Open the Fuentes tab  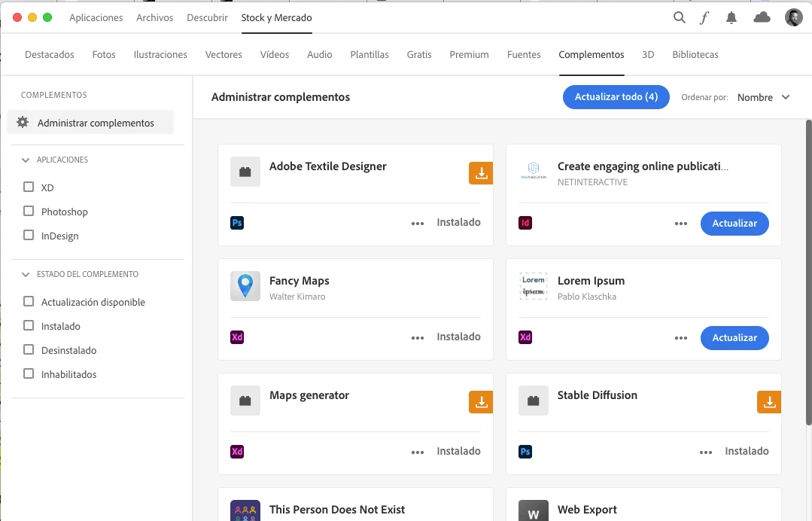click(524, 54)
